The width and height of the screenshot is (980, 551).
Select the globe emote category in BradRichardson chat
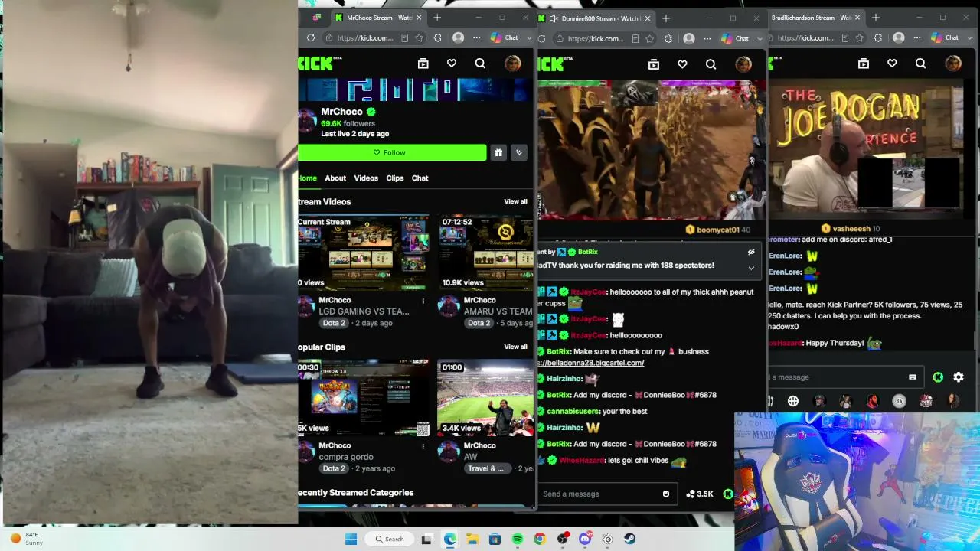coord(793,401)
